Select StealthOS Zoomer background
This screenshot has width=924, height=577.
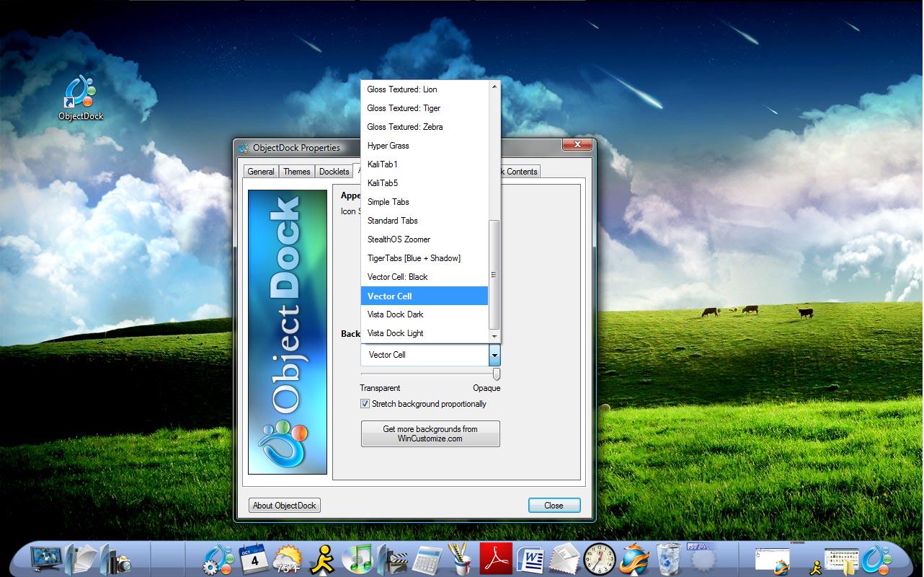(425, 239)
